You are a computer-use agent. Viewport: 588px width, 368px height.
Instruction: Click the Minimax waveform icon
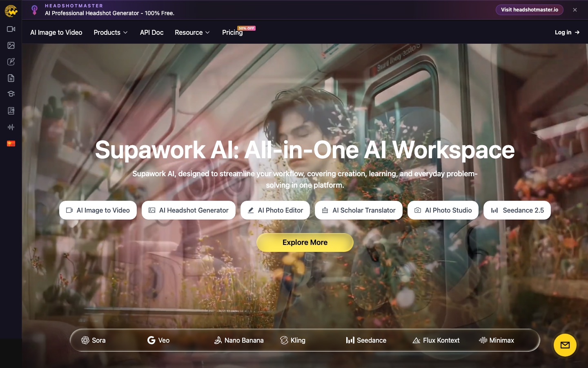tap(483, 340)
